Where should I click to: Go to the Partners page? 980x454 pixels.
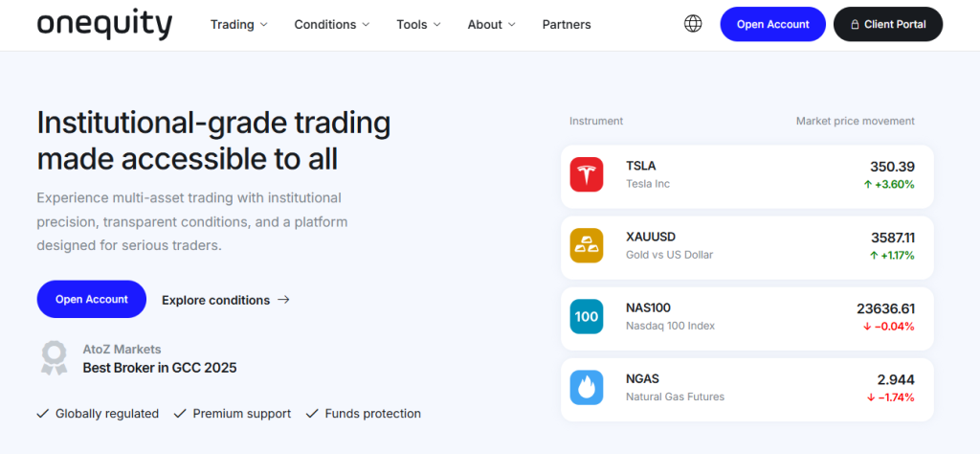tap(567, 25)
